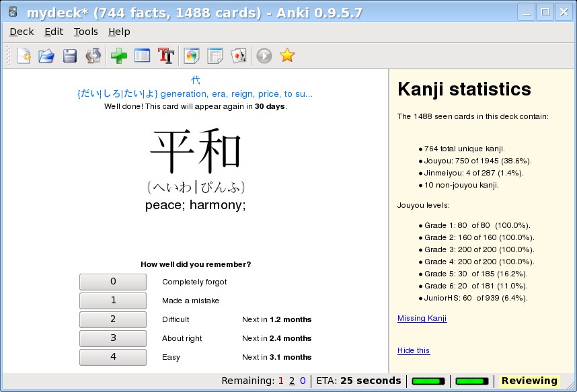The image size is (577, 392).
Task: Open the Missing Kanji link
Action: (x=422, y=318)
